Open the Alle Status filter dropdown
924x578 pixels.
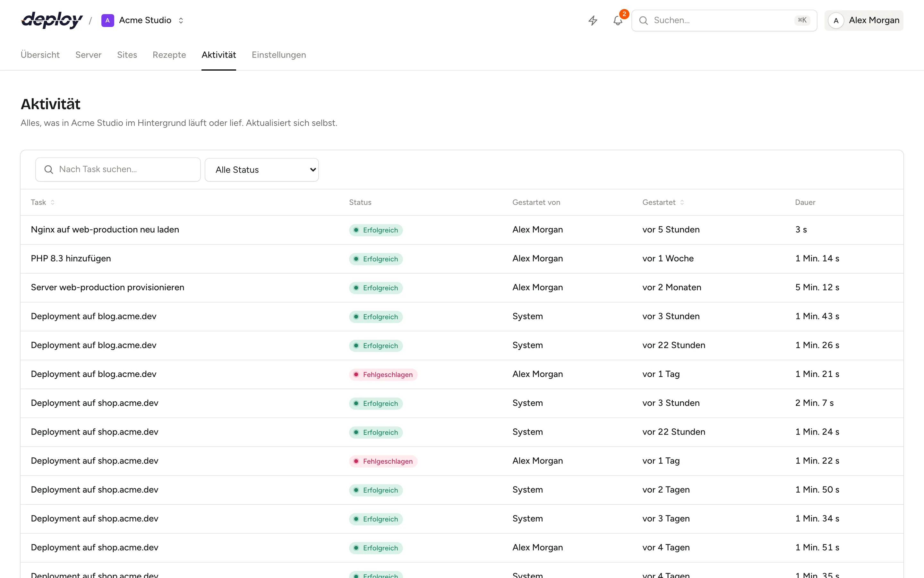coord(262,170)
